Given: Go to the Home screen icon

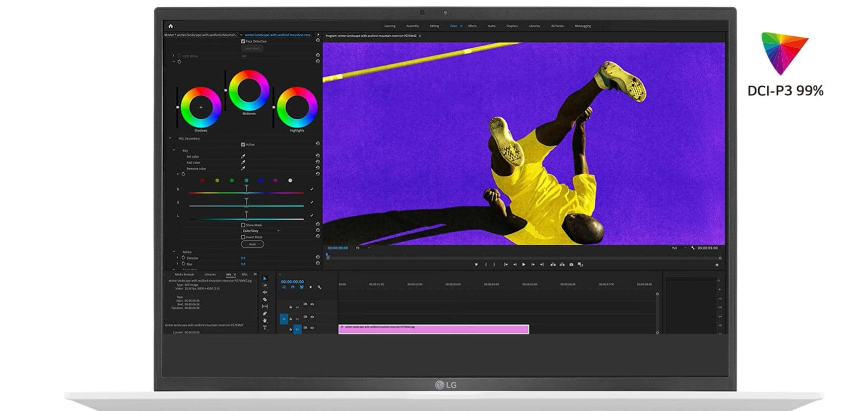Looking at the screenshot, I should 171,26.
